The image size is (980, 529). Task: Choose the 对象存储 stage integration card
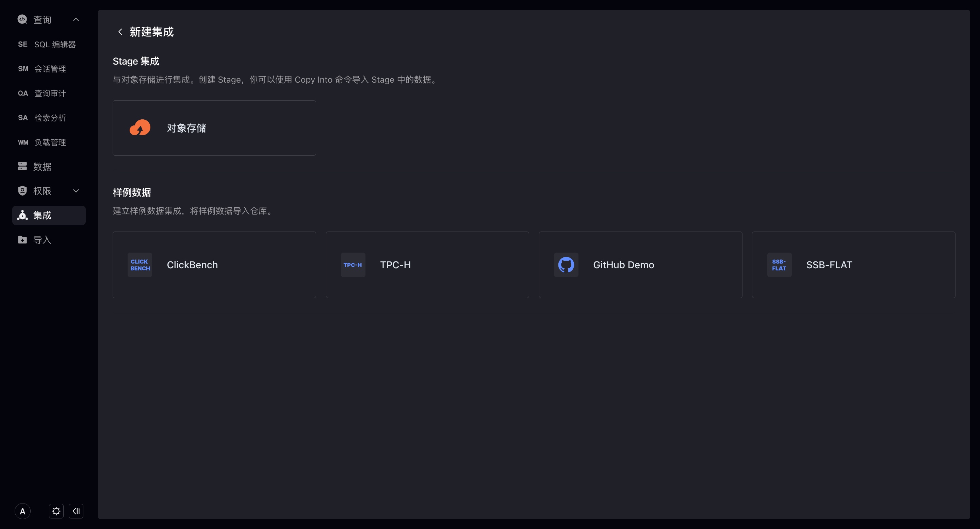(214, 128)
